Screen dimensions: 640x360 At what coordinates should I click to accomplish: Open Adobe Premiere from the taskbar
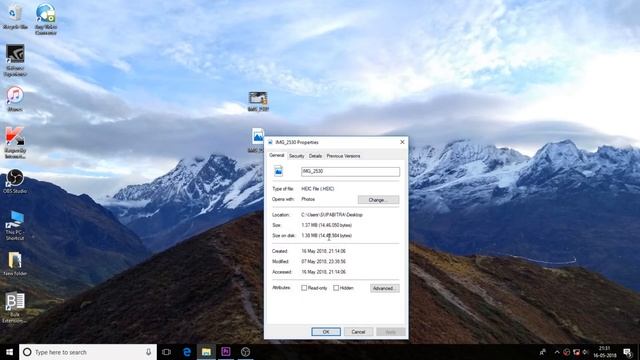[x=226, y=352]
